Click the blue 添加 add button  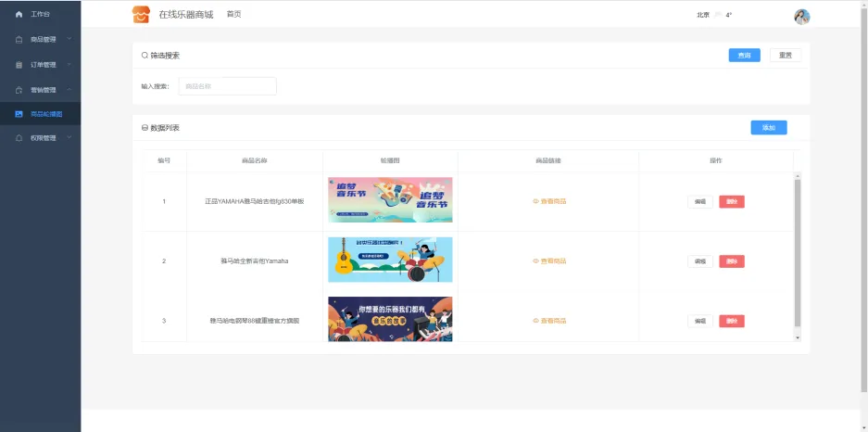click(768, 128)
